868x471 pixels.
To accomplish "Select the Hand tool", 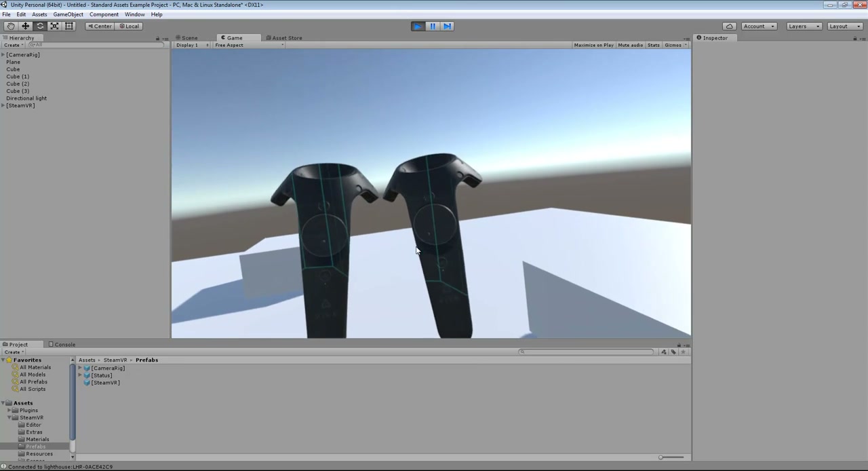I will pyautogui.click(x=11, y=26).
